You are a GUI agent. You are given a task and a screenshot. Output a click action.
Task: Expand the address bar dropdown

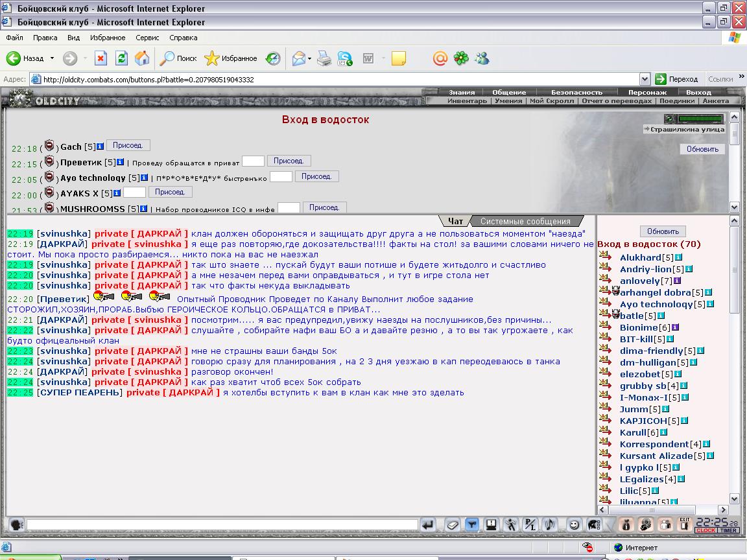(x=645, y=79)
